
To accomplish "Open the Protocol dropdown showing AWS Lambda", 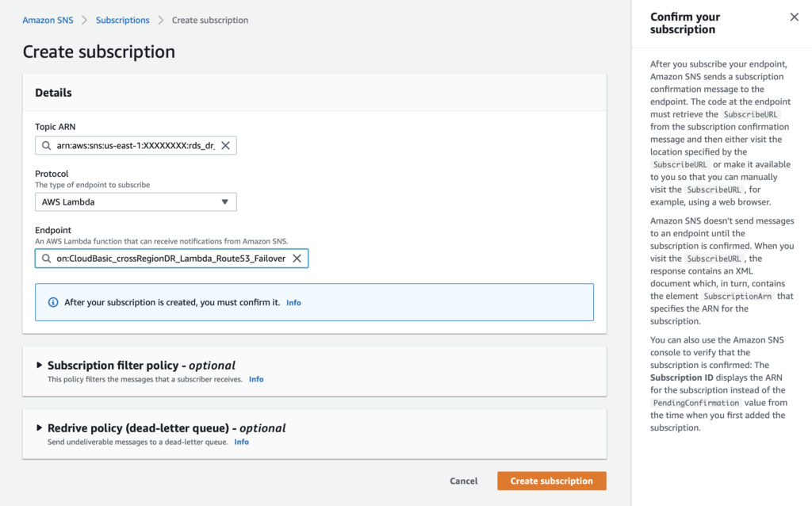I will pos(135,201).
